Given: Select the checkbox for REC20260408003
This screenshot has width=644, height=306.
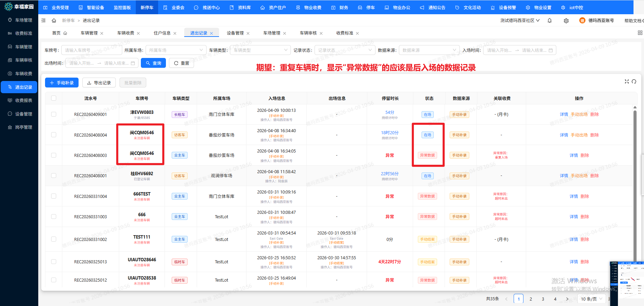Looking at the screenshot, I should click(53, 155).
